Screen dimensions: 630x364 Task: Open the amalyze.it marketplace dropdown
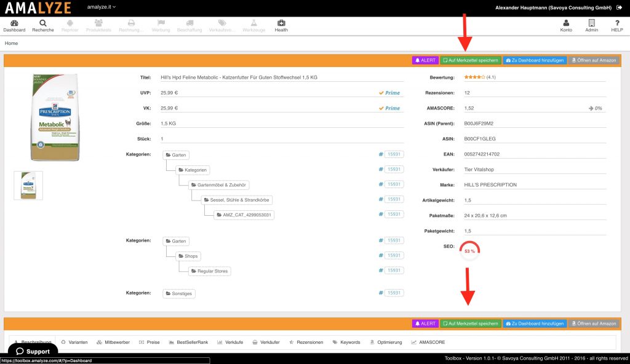pyautogui.click(x=102, y=7)
